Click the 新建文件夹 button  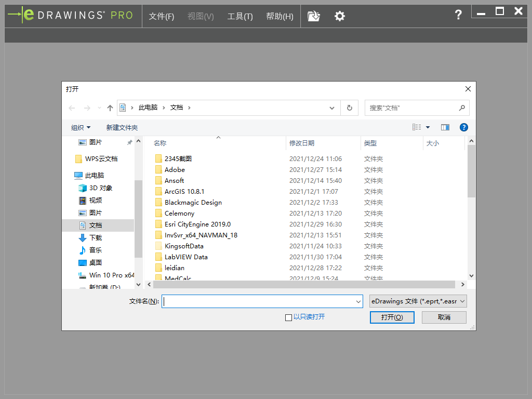[122, 128]
